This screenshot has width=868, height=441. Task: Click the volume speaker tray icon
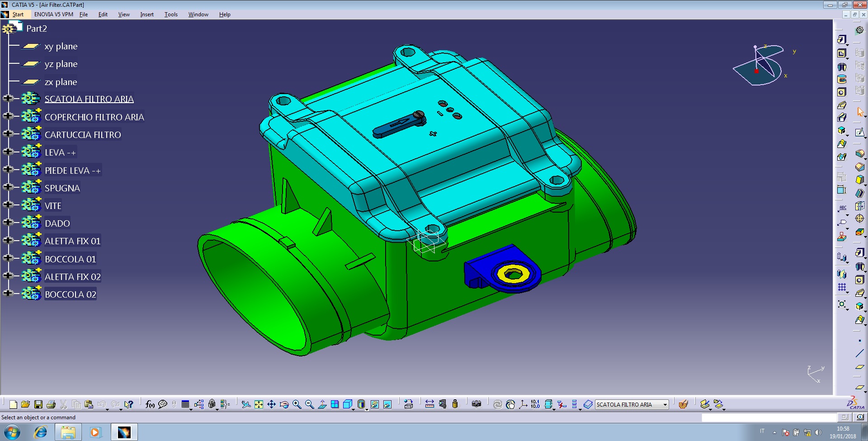(x=818, y=432)
